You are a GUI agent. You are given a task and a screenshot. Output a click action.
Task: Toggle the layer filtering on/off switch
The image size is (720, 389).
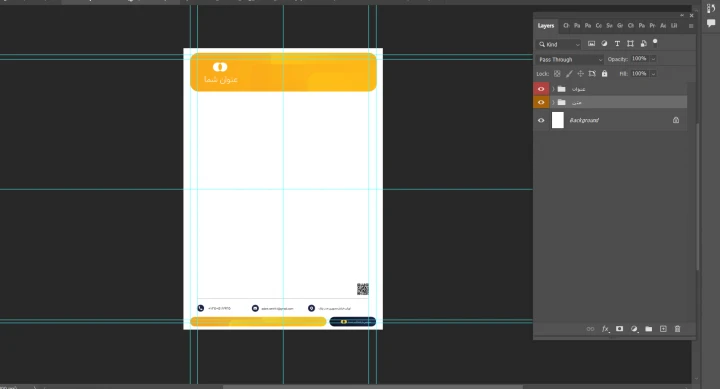pos(655,43)
